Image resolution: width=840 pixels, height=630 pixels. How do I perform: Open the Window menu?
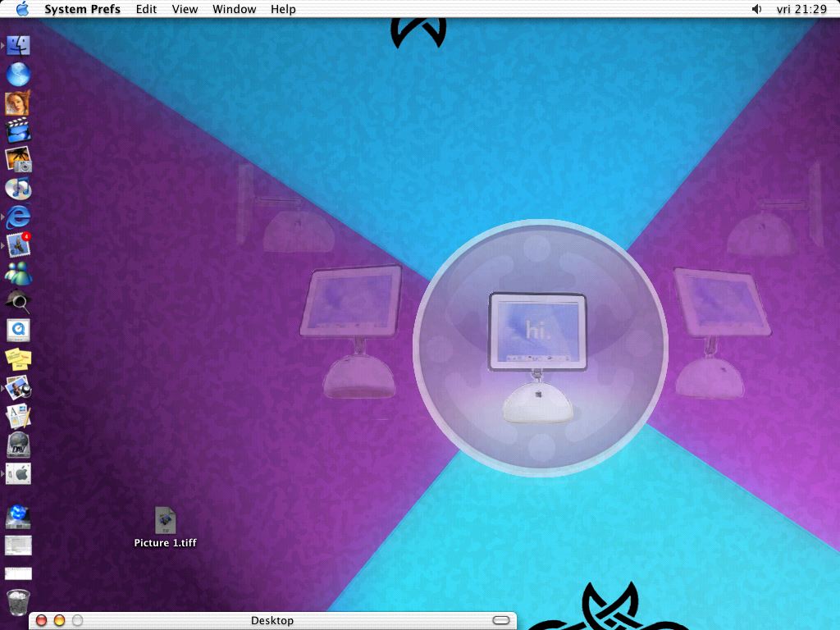point(234,9)
